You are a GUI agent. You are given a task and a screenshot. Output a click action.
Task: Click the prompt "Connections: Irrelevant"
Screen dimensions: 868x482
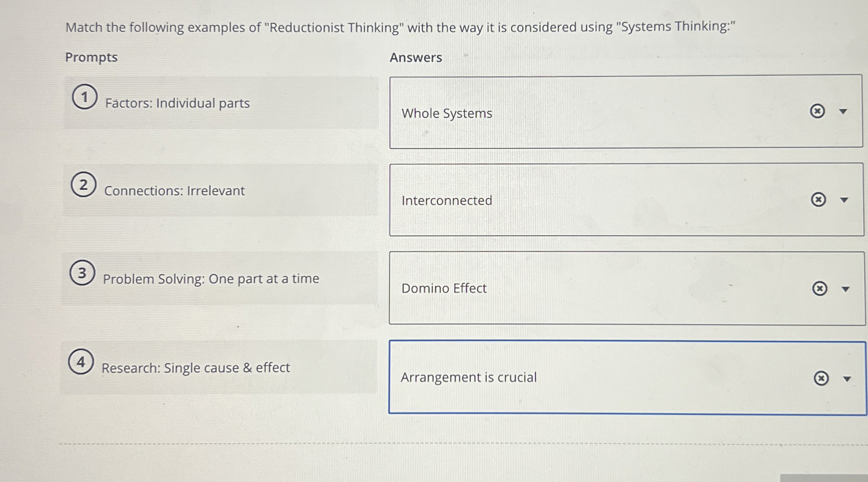[x=174, y=190]
